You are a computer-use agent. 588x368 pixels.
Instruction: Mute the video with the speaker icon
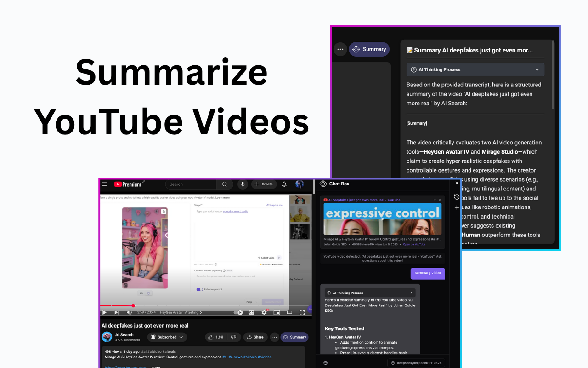[129, 312]
